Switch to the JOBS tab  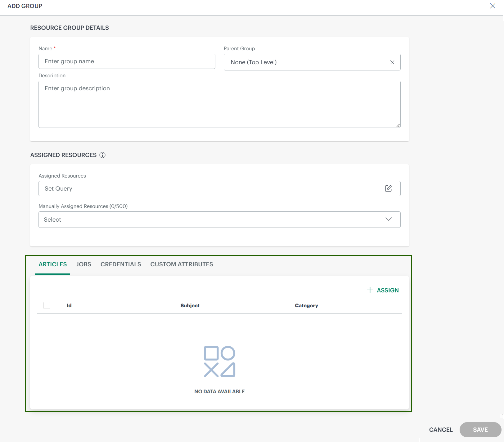(83, 264)
